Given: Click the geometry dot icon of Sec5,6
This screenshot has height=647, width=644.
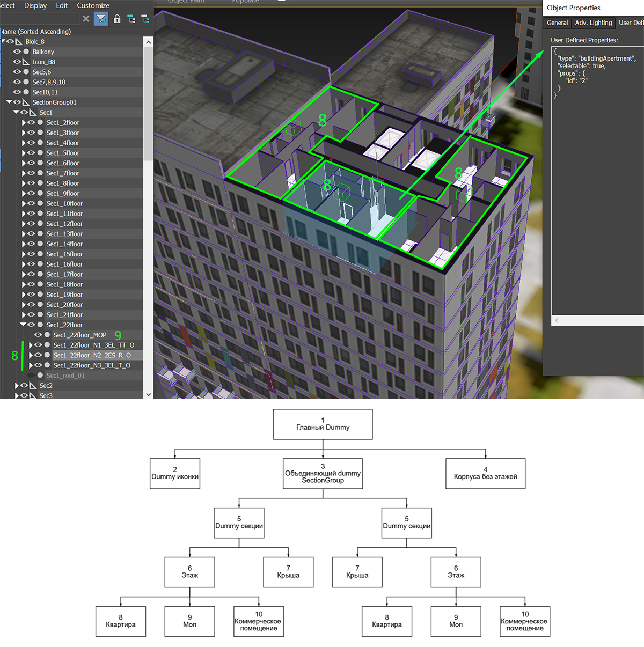Looking at the screenshot, I should tap(26, 72).
